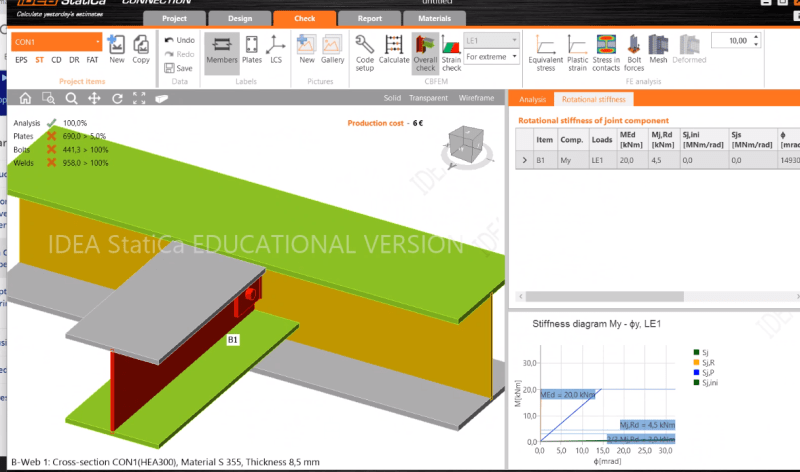
Task: Show Equivalent stress results
Action: (545, 53)
